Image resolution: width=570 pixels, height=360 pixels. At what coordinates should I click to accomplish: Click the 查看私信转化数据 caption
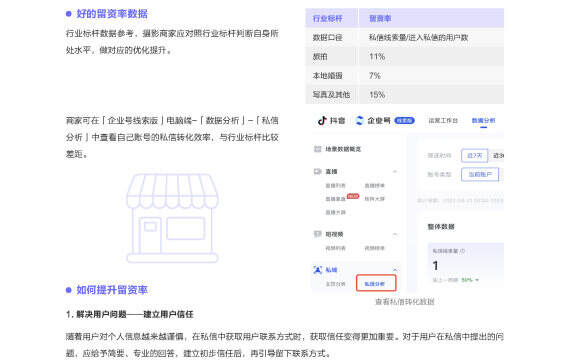[405, 301]
